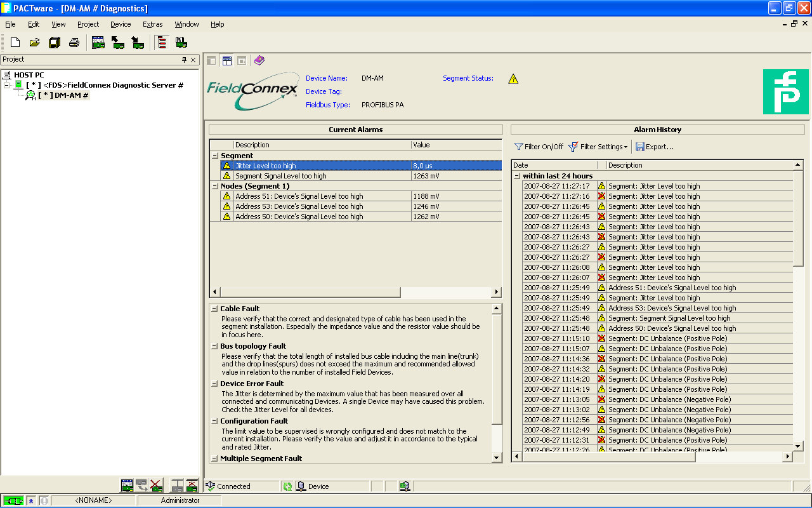Image resolution: width=812 pixels, height=508 pixels.
Task: Click the New Project toolbar icon
Action: coord(15,43)
